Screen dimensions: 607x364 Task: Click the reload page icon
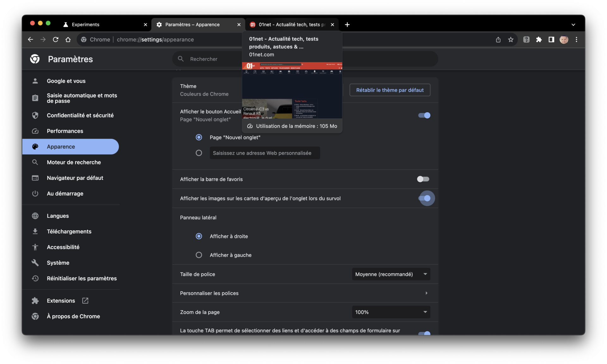coord(56,39)
